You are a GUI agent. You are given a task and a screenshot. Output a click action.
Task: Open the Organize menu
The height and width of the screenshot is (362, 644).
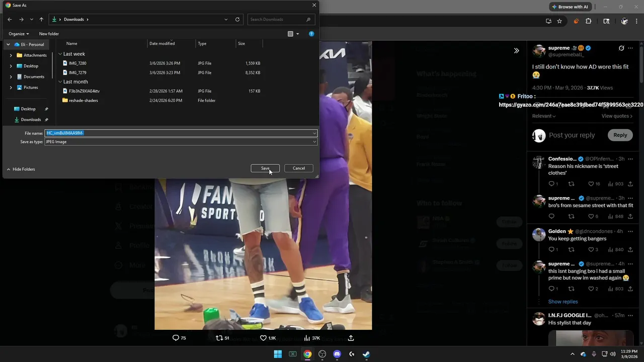[19, 34]
